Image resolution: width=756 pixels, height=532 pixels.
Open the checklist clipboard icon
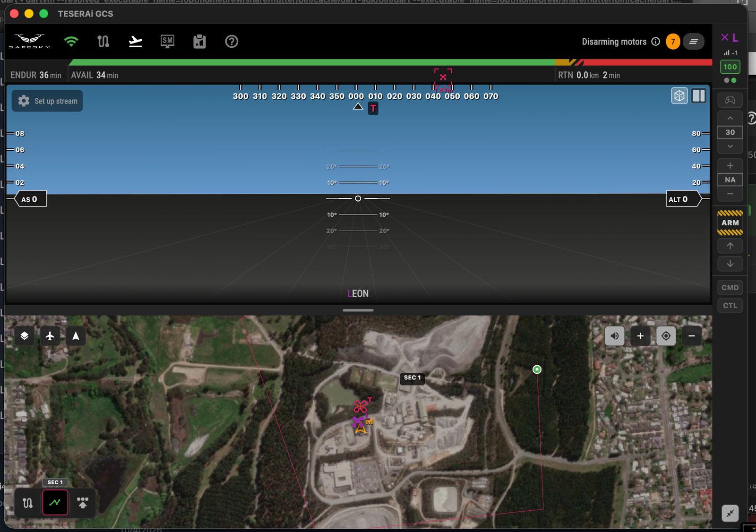coord(199,42)
